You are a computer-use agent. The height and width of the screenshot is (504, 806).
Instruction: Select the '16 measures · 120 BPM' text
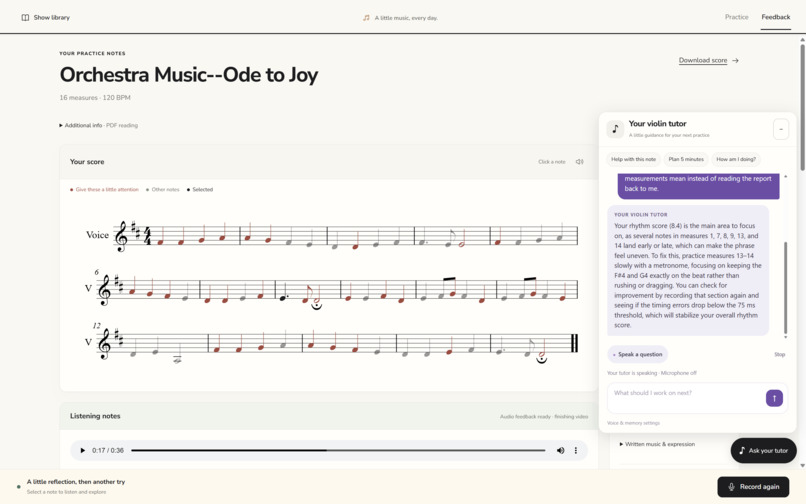click(x=95, y=98)
